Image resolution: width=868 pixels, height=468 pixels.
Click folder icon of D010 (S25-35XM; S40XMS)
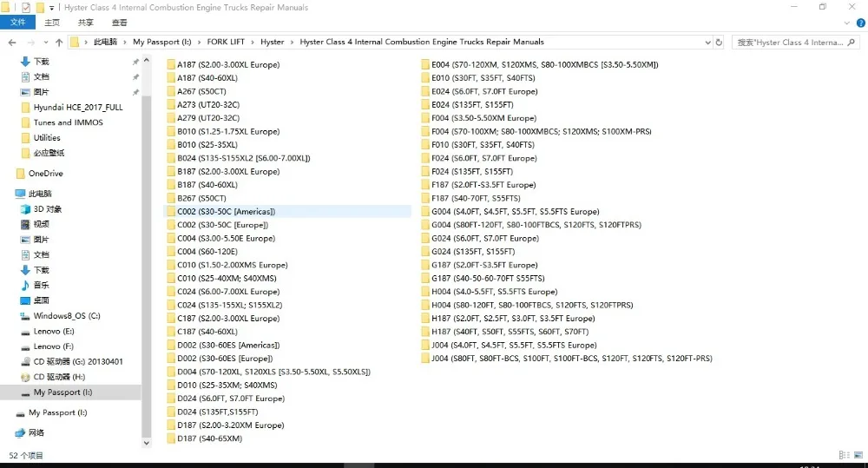click(171, 385)
